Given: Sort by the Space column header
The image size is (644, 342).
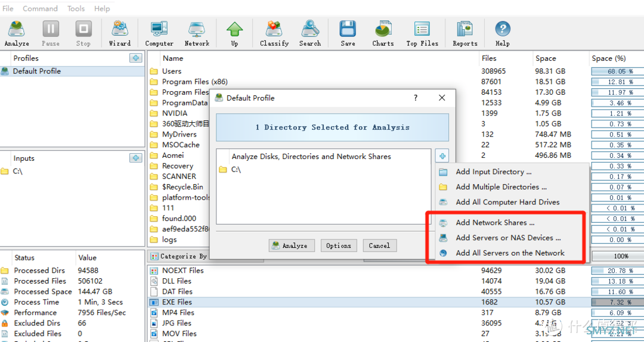Looking at the screenshot, I should [560, 58].
